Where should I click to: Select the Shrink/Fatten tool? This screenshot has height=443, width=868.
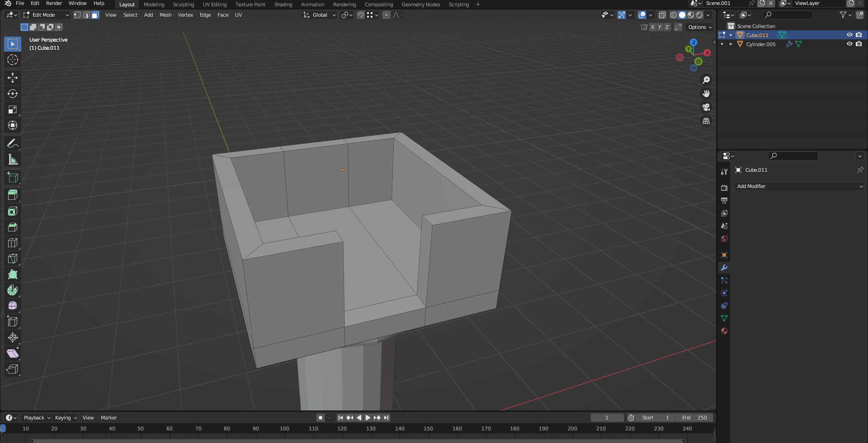(13, 338)
